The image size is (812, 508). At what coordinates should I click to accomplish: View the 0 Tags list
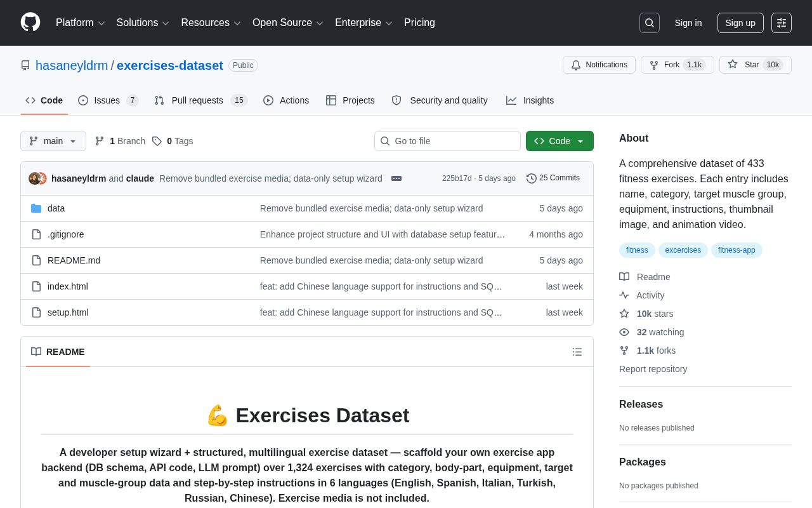pyautogui.click(x=173, y=141)
